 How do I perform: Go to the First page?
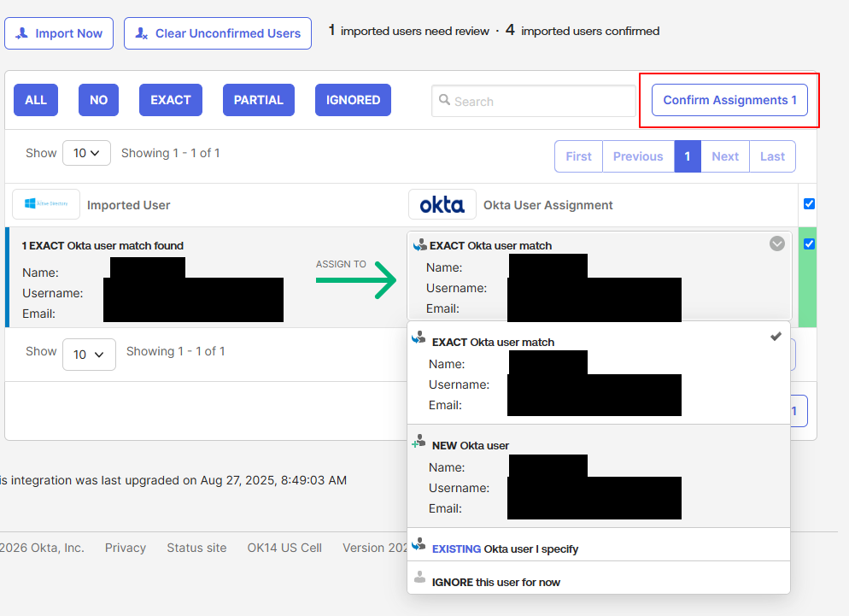point(578,156)
